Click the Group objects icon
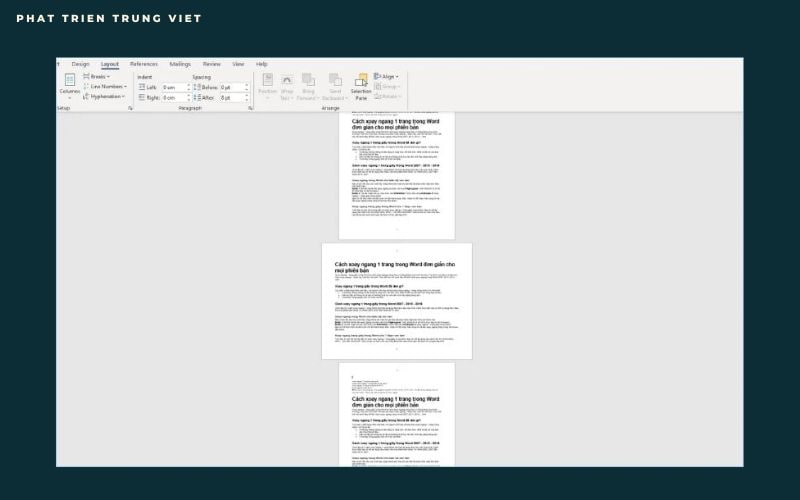The width and height of the screenshot is (800, 500). [388, 87]
